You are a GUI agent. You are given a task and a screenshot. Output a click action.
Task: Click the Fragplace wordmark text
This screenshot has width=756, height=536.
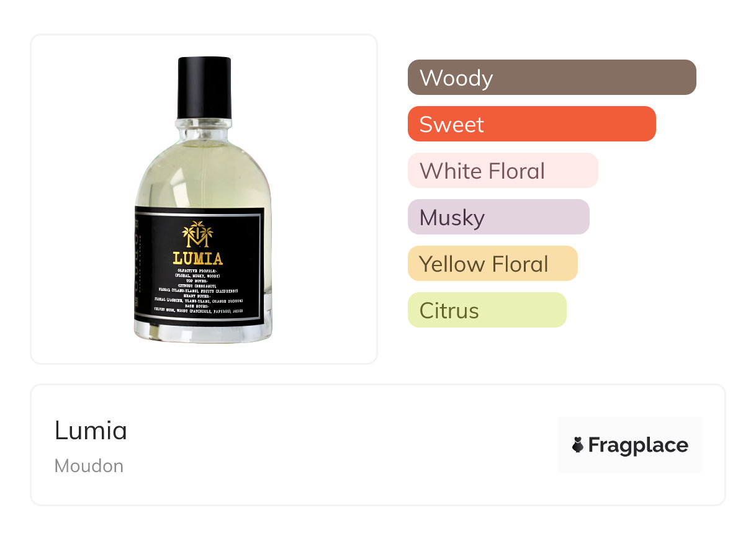tap(638, 445)
